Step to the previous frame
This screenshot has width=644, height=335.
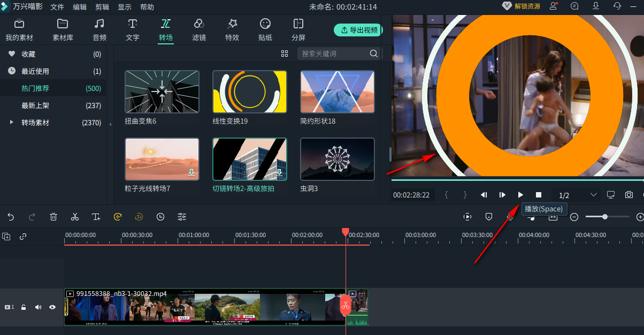(x=484, y=195)
